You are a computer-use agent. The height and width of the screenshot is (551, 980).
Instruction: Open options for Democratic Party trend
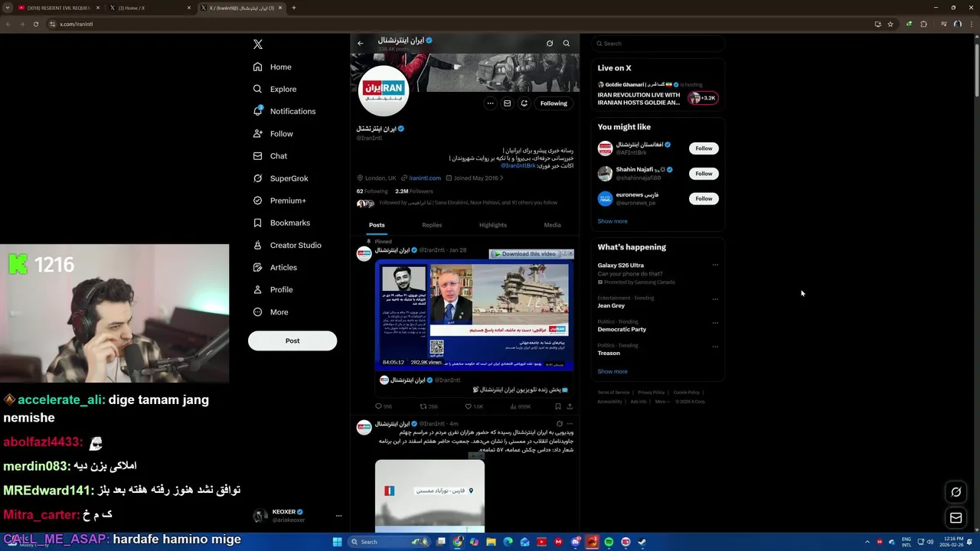715,322
